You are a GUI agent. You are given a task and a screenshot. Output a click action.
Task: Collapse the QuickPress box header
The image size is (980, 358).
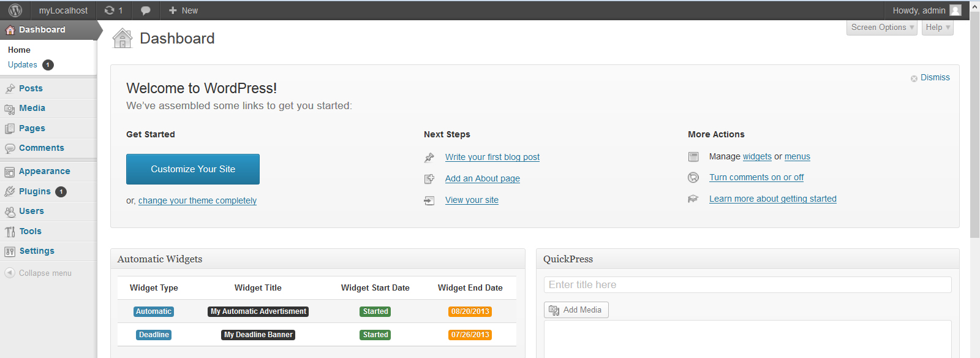point(747,259)
